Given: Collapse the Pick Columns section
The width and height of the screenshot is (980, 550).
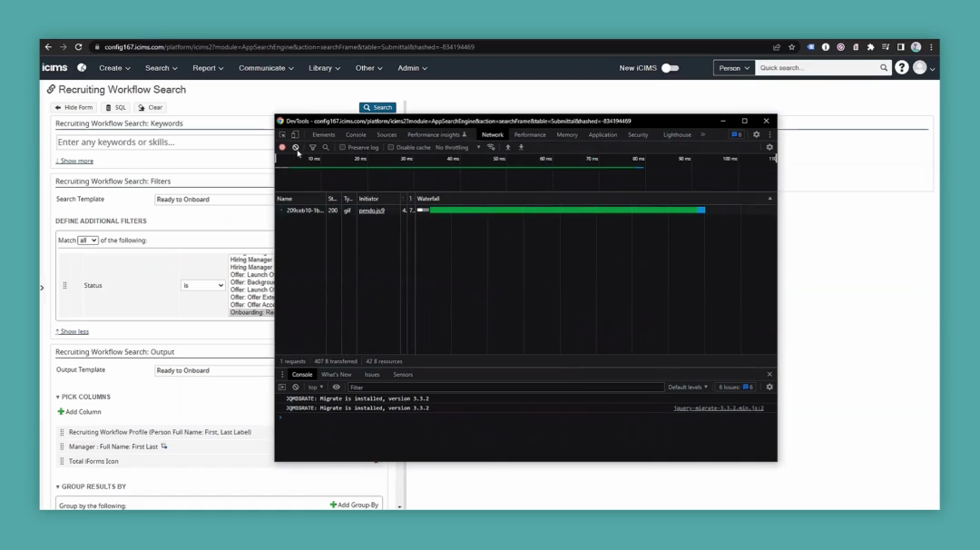Looking at the screenshot, I should pos(83,397).
